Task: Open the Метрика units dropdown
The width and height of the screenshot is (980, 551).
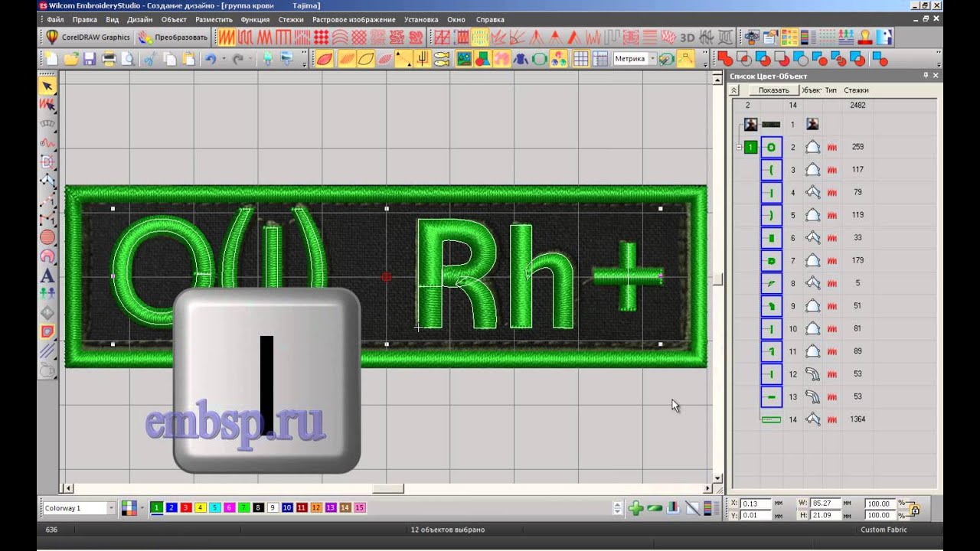Action: [x=652, y=59]
